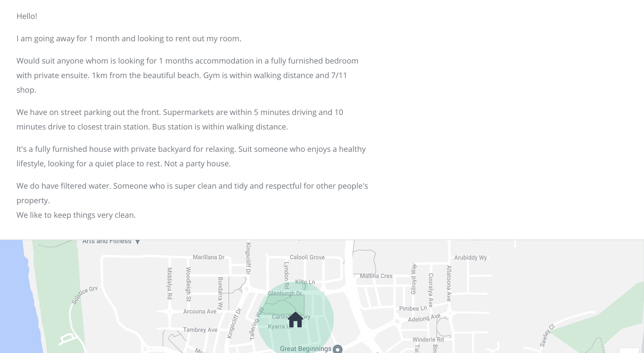This screenshot has height=353, width=644.
Task: Click the "Hello!" greeting text
Action: 27,16
